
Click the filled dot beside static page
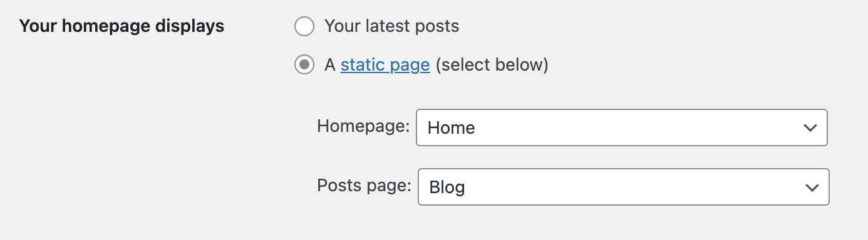304,64
